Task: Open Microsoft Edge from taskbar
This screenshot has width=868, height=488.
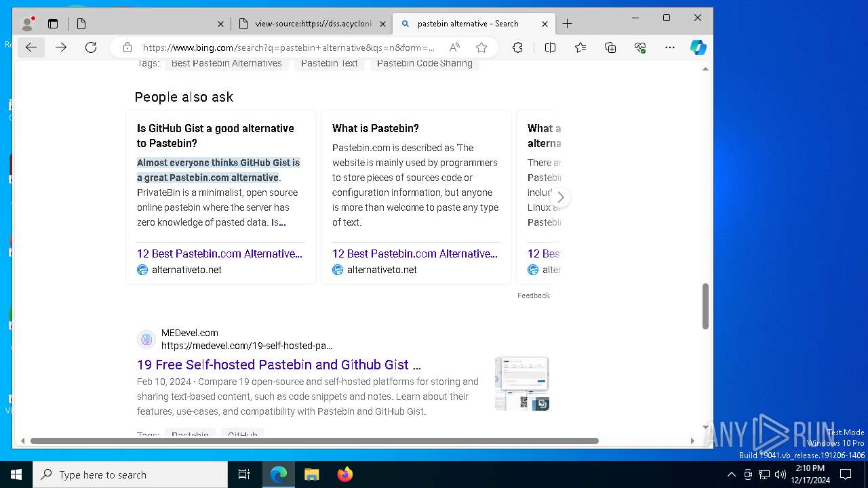Action: click(279, 474)
